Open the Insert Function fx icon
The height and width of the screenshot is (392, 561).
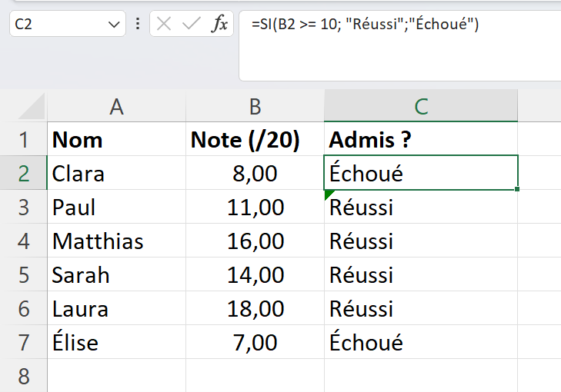[219, 24]
